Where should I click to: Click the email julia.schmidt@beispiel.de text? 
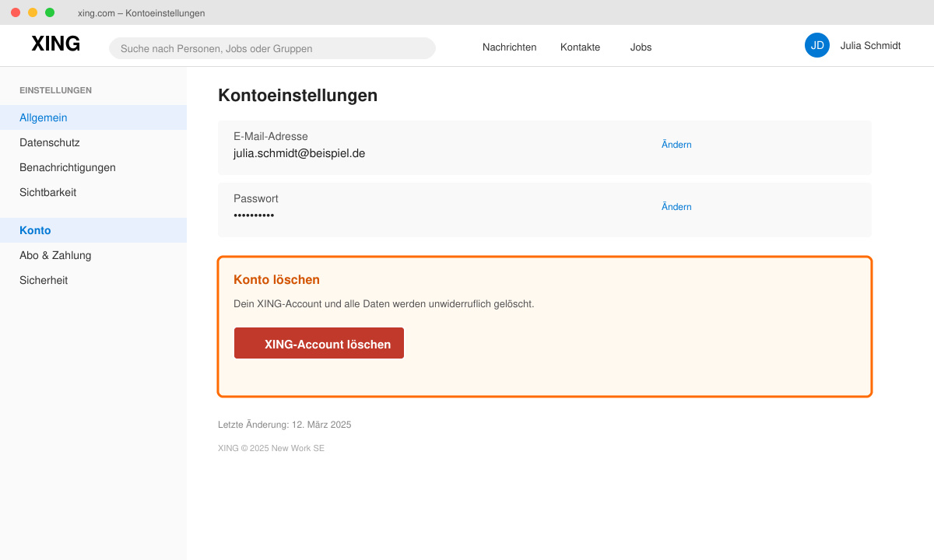coord(299,153)
